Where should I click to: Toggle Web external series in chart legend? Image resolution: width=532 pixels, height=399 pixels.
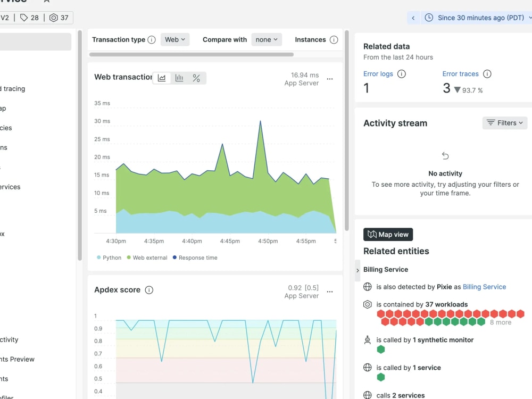(x=147, y=257)
